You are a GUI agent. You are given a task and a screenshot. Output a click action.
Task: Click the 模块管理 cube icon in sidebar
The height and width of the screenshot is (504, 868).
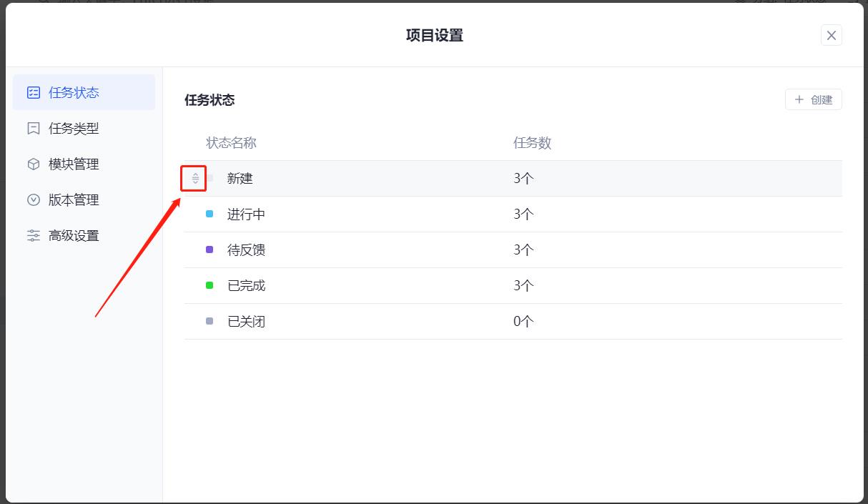(x=33, y=164)
